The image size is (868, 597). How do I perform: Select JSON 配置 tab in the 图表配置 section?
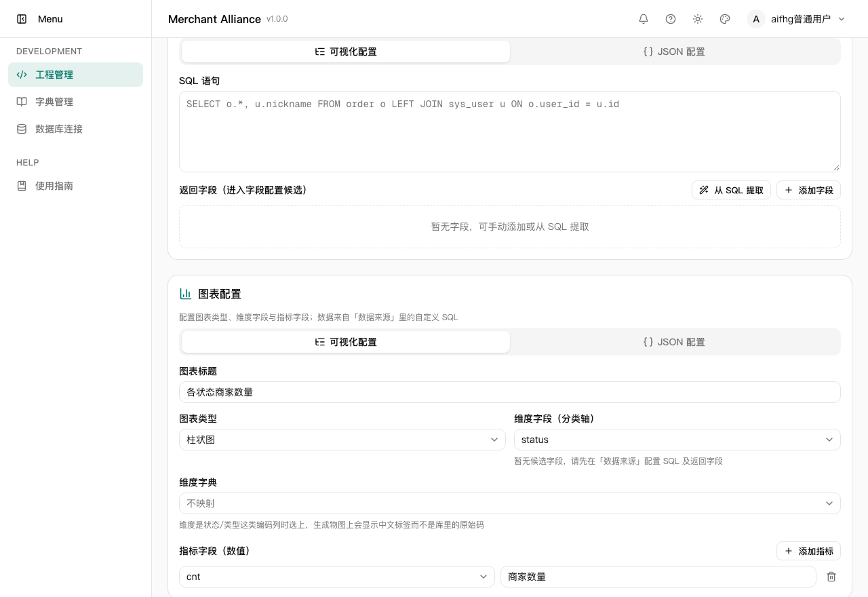point(674,342)
